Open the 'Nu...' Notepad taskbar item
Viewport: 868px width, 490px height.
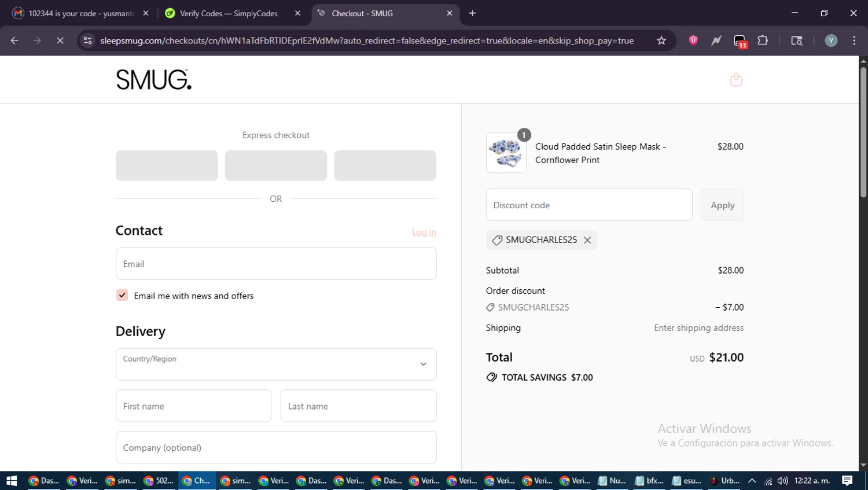click(x=612, y=481)
